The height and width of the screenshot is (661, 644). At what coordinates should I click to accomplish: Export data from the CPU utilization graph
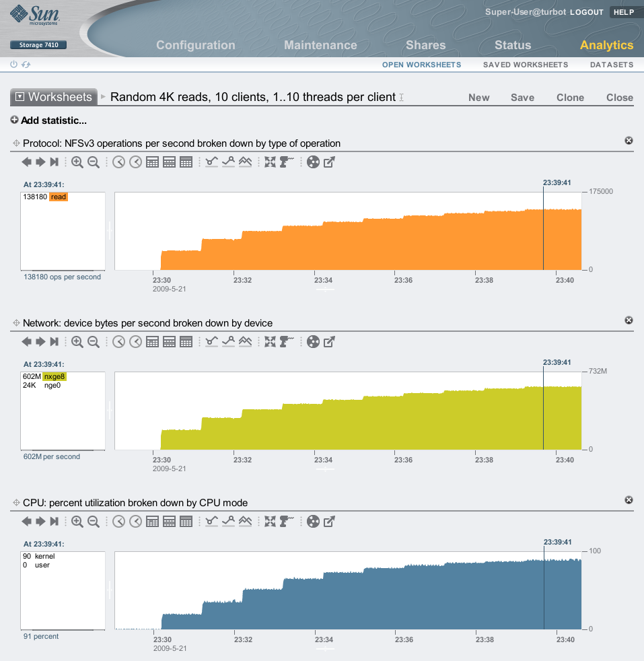pos(329,522)
